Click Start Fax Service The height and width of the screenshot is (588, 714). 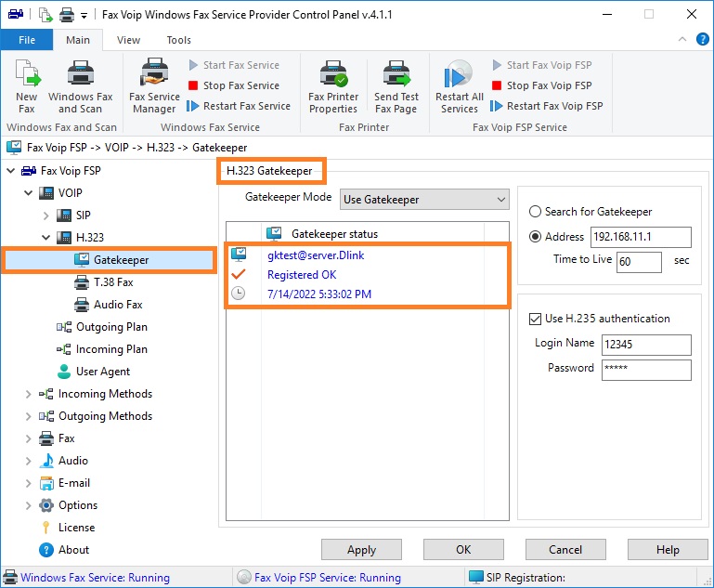[234, 65]
